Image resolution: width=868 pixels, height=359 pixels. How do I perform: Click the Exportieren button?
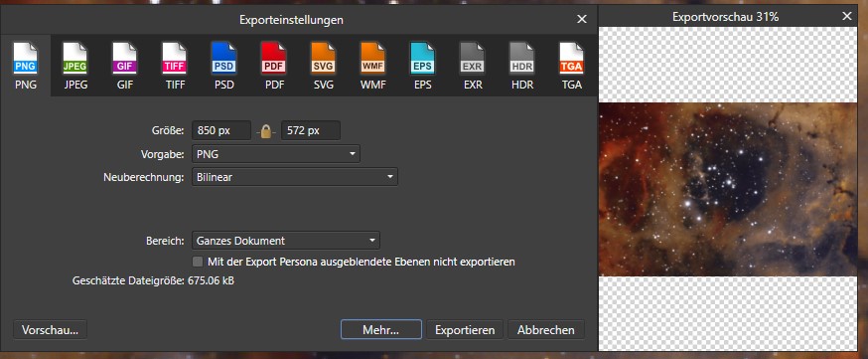click(465, 330)
